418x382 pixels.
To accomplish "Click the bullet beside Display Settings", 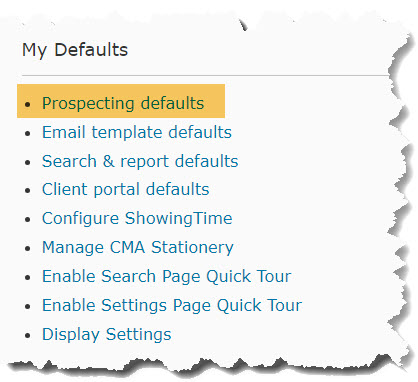I will 28,336.
